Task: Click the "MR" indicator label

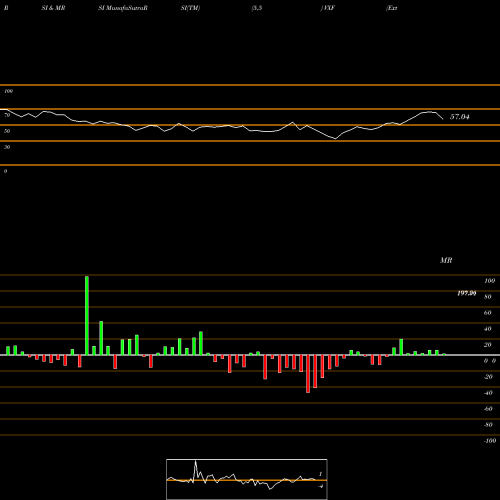Action: coord(446,260)
